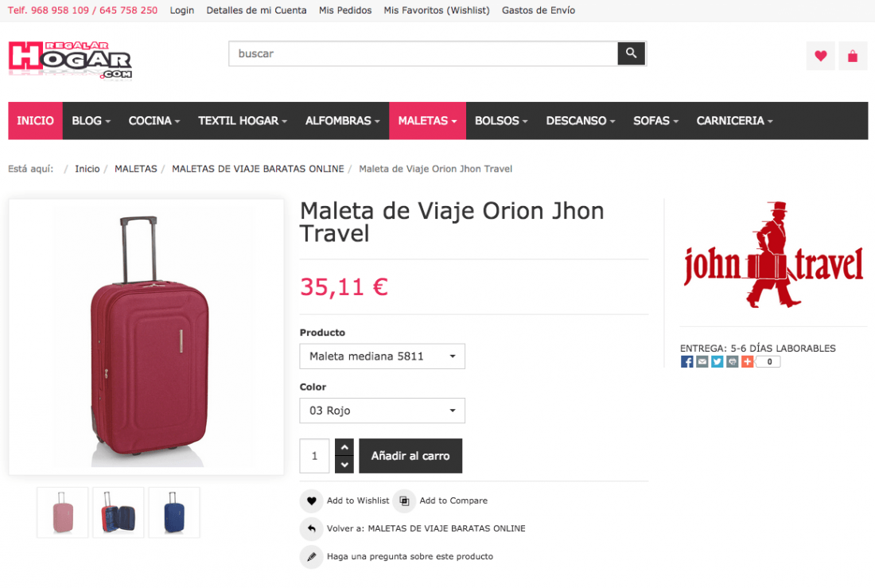Click Añadir al carro button
Screen dimensions: 875x588
(410, 456)
